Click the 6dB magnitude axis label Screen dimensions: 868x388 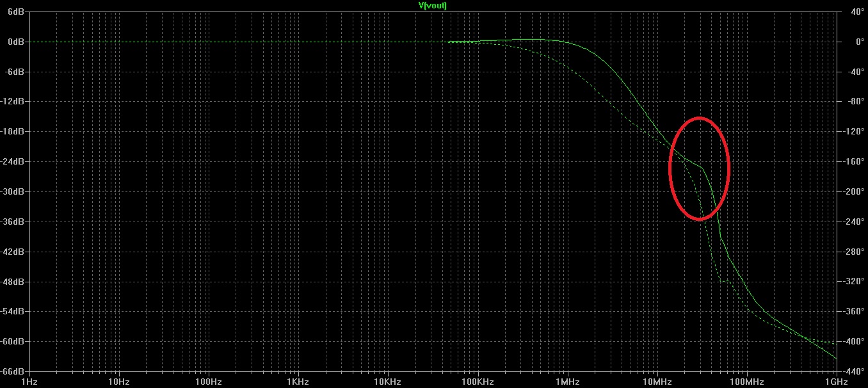[x=17, y=12]
